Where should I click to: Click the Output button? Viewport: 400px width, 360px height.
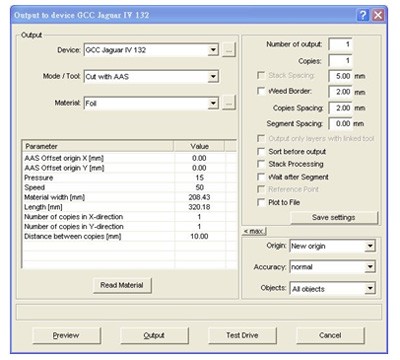click(x=154, y=335)
